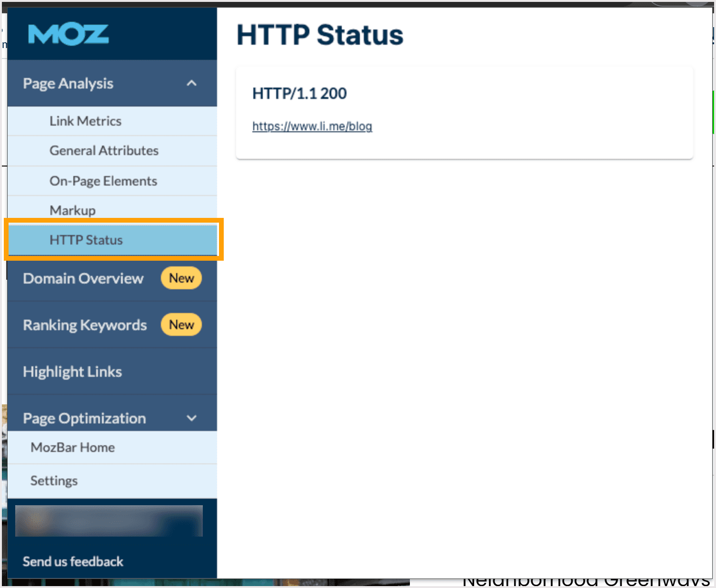Click the New badge next to Domain Overview
Image resolution: width=716 pixels, height=588 pixels.
tap(181, 278)
